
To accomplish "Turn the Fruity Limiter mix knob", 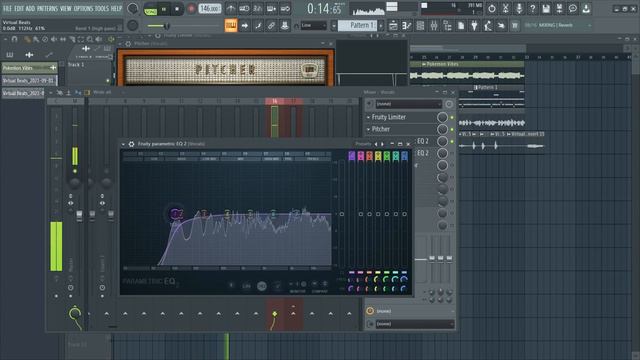I will point(442,117).
